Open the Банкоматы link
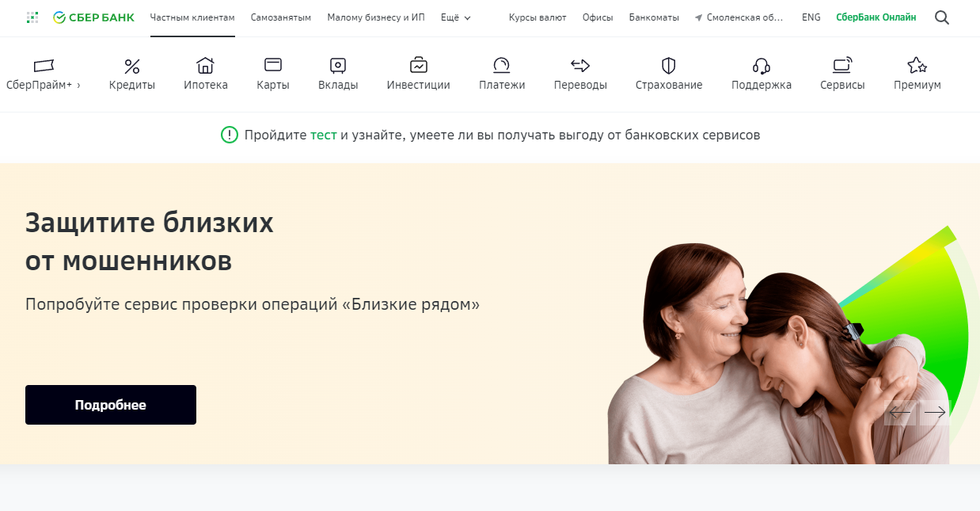980x511 pixels. coord(654,17)
